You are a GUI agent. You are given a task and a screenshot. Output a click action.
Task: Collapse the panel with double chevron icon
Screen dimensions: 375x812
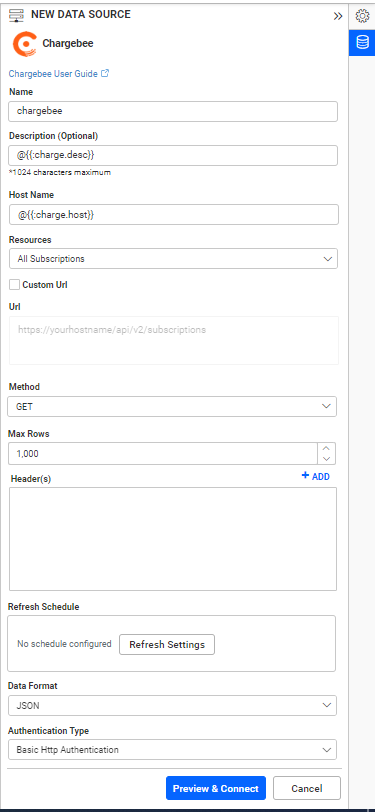(338, 16)
